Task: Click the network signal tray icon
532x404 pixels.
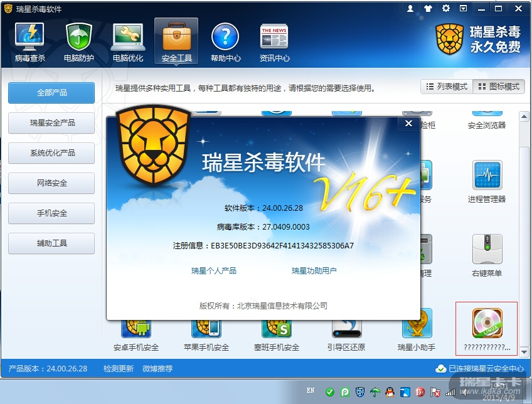Action: pyautogui.click(x=450, y=393)
